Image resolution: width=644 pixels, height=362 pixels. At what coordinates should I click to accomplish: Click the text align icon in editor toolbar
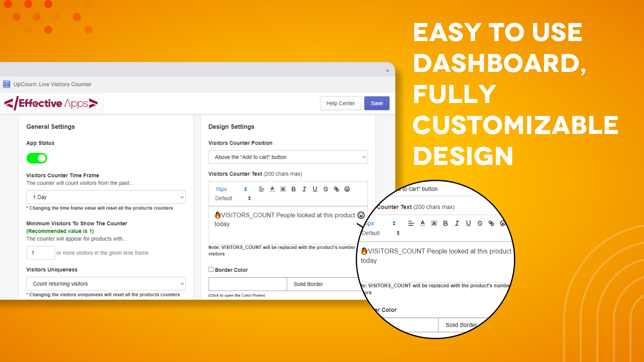pyautogui.click(x=261, y=189)
